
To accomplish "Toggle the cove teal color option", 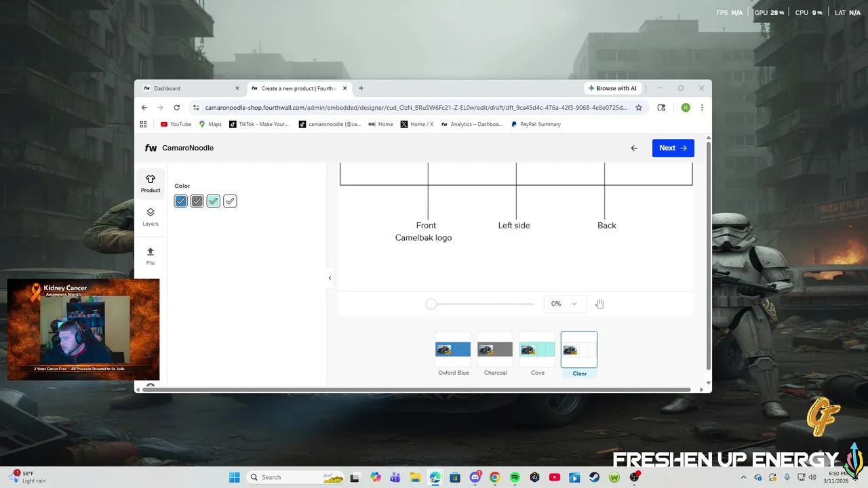I will tap(214, 201).
